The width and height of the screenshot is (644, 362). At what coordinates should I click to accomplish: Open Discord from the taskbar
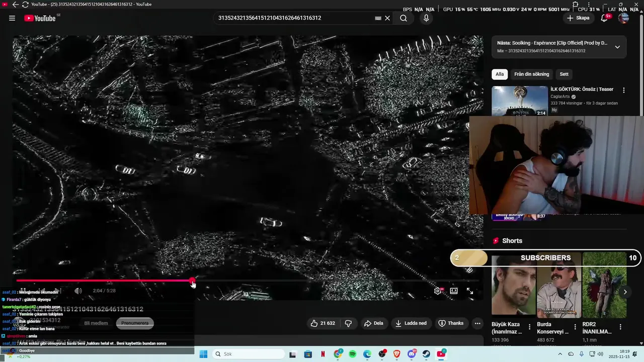[412, 354]
